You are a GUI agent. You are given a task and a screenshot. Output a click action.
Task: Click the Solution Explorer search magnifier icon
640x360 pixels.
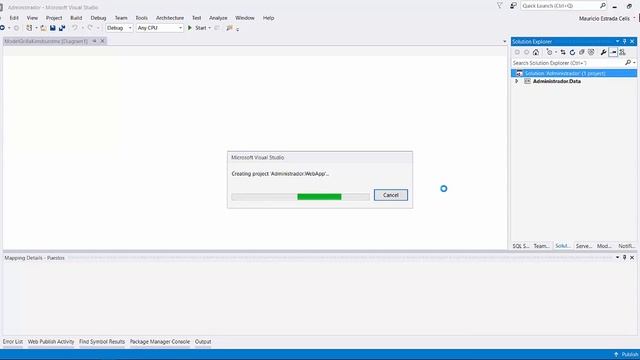point(628,63)
